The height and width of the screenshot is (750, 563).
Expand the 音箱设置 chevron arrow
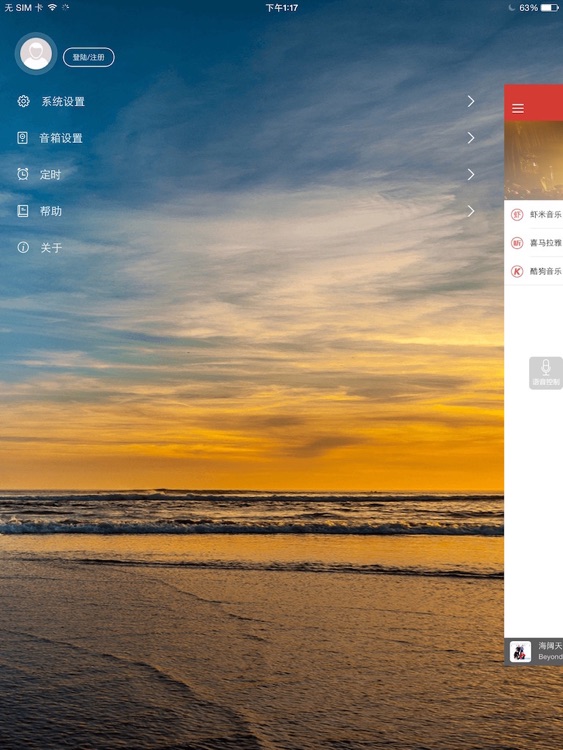click(x=471, y=138)
